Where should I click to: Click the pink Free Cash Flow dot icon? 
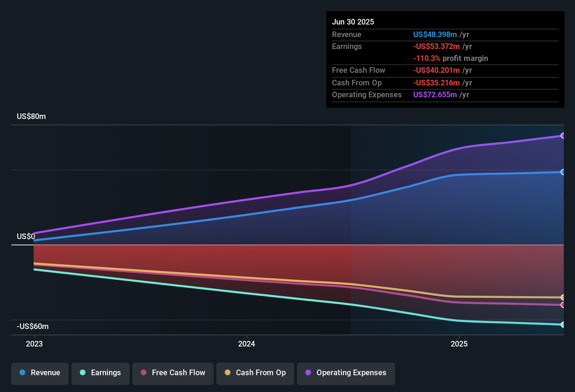click(143, 373)
